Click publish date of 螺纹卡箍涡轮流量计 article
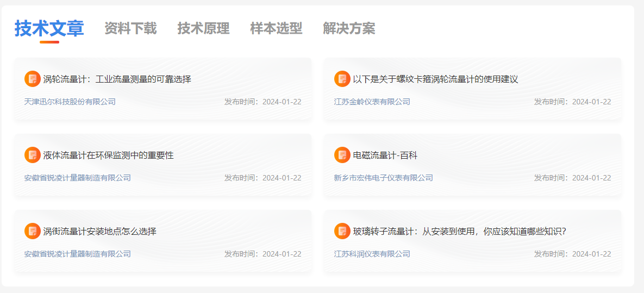The image size is (644, 293). tap(573, 102)
